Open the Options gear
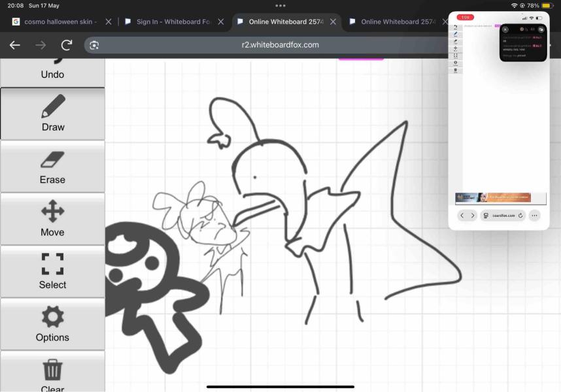The height and width of the screenshot is (392, 561). (52, 324)
